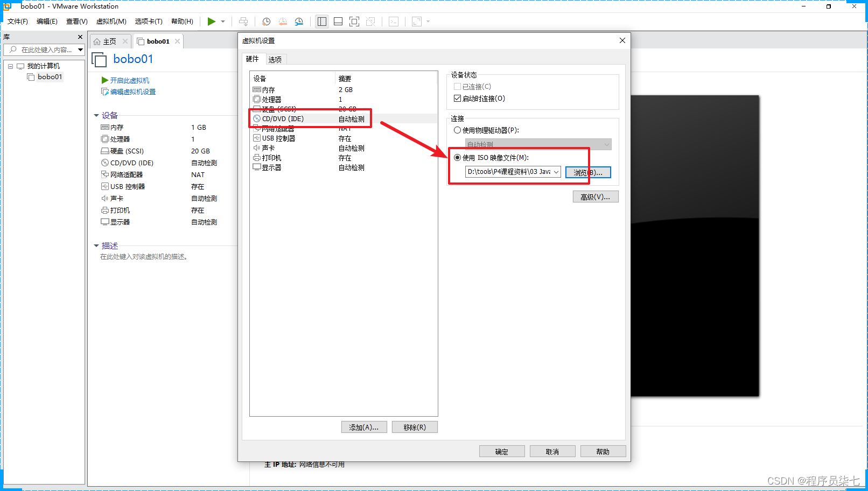Select CD/DVD (IDE) row in hardware list
The height and width of the screenshot is (491, 868).
pyautogui.click(x=344, y=119)
